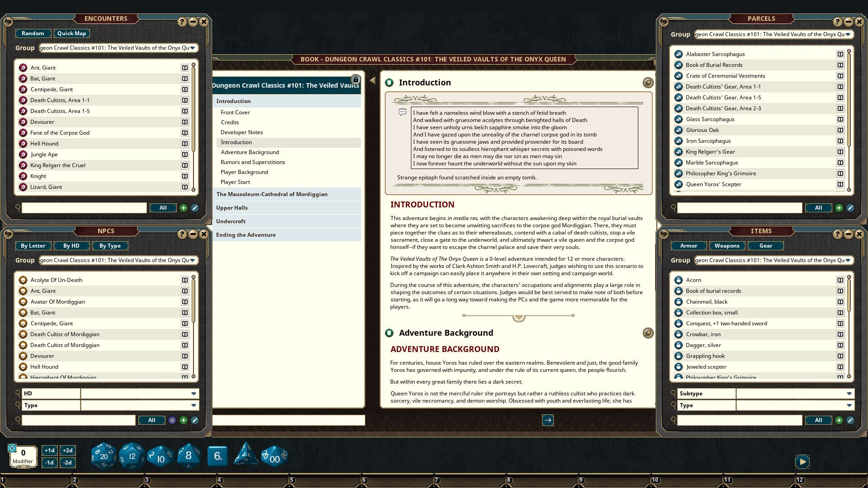Switch to the By HD tab in NPCs
The image size is (868, 488).
[71, 245]
